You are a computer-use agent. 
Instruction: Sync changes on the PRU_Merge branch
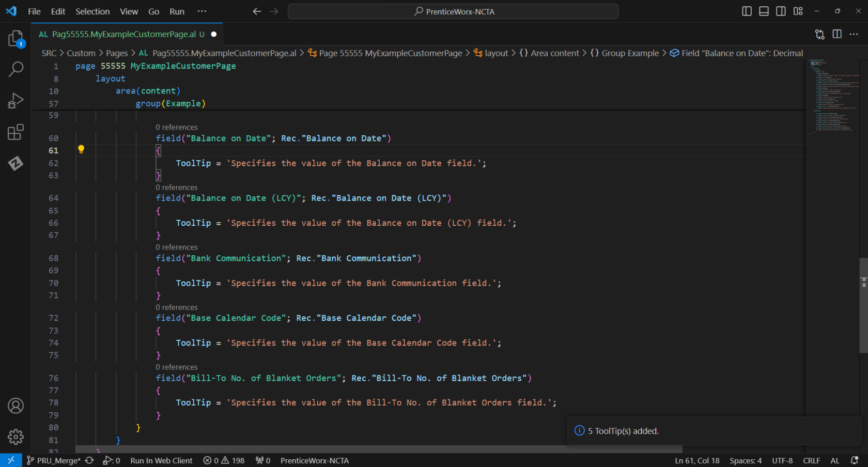pos(89,460)
